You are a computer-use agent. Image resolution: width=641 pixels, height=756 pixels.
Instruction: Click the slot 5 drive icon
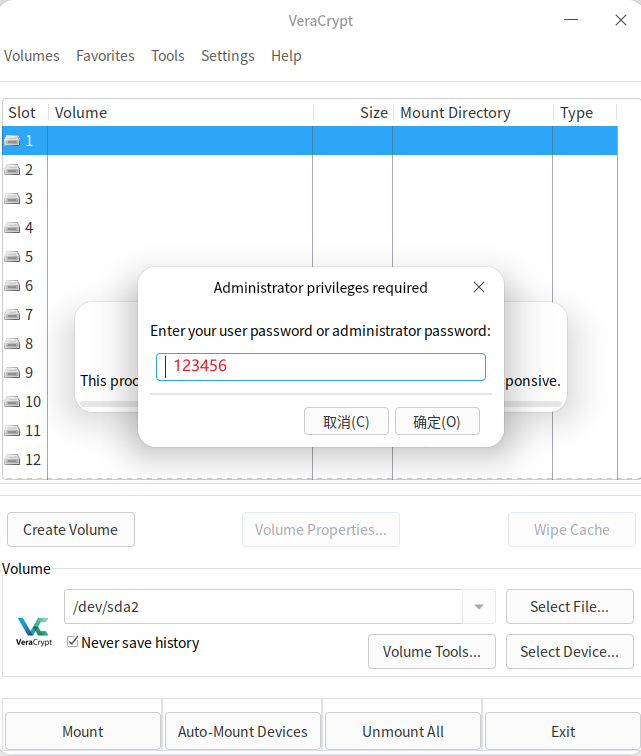pyautogui.click(x=13, y=257)
